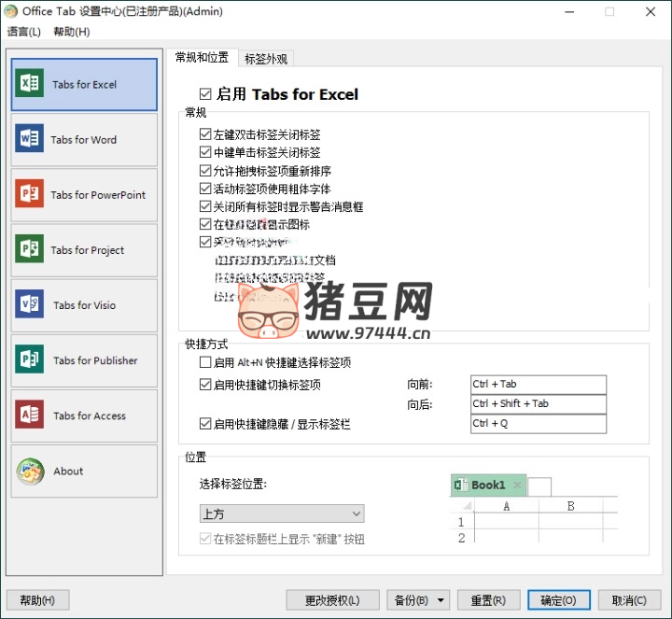672x619 pixels.
Task: Toggle 启用快捷键隐藏/显示标签栏 checkbox
Action: (205, 424)
